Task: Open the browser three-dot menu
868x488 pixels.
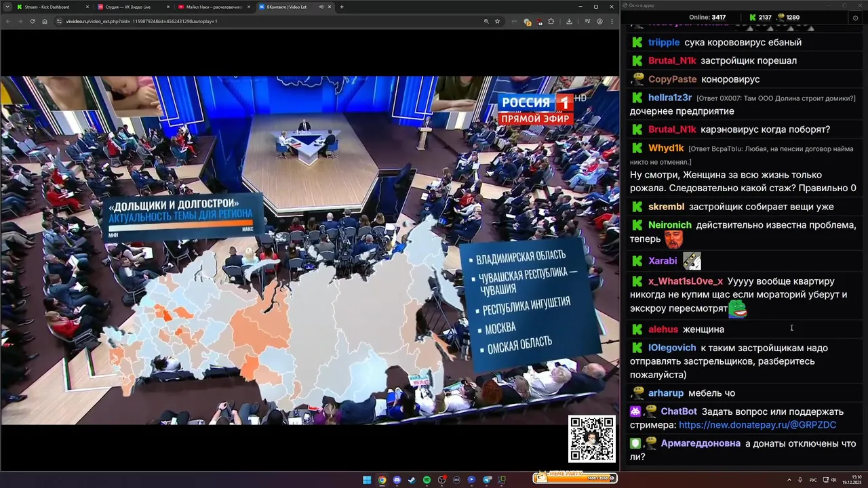Action: point(611,21)
